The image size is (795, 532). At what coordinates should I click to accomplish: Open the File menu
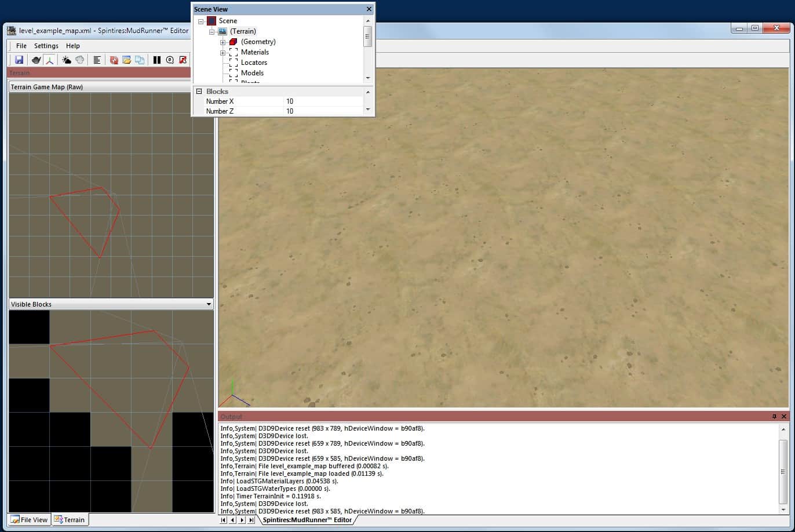21,46
